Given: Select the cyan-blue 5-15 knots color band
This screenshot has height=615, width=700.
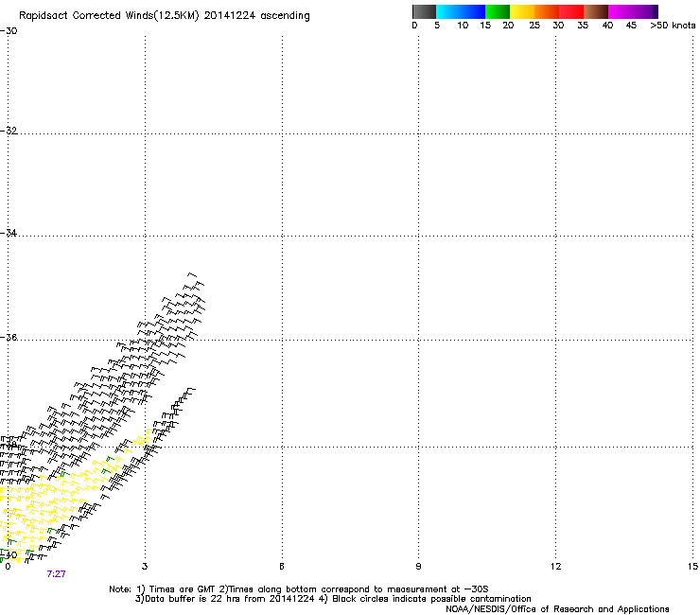Looking at the screenshot, I should coord(461,11).
